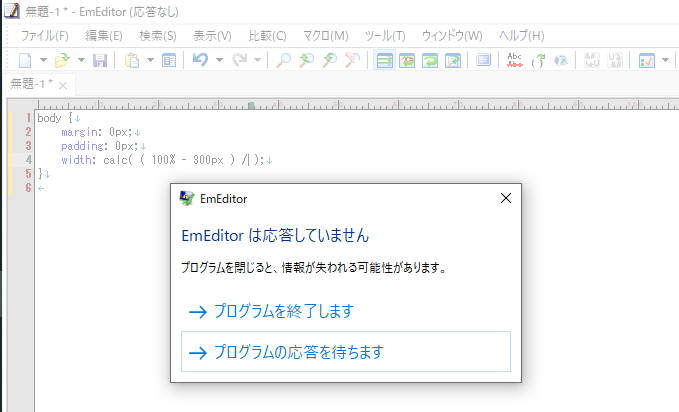Open the 比較(C) menu
The image size is (679, 412).
click(267, 36)
